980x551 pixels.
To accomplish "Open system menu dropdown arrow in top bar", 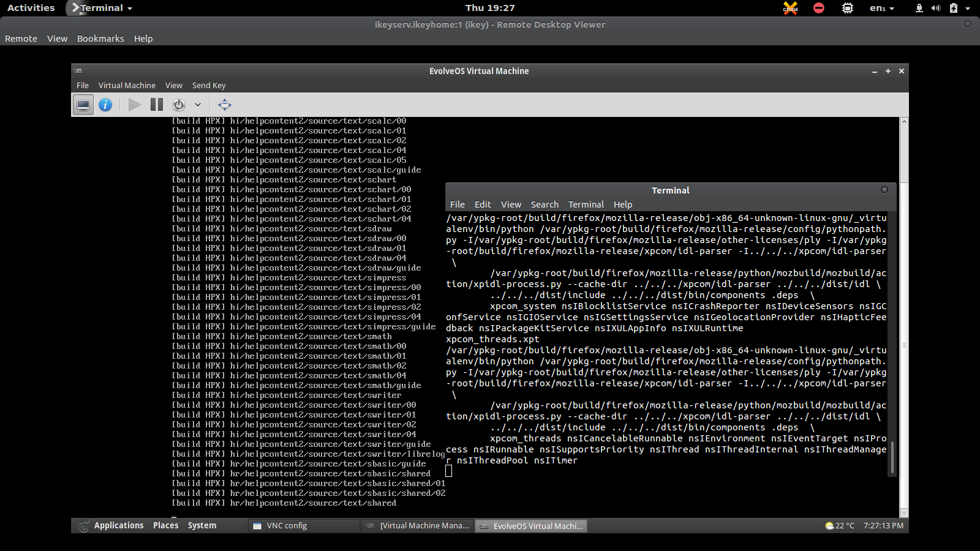I will pos(968,9).
